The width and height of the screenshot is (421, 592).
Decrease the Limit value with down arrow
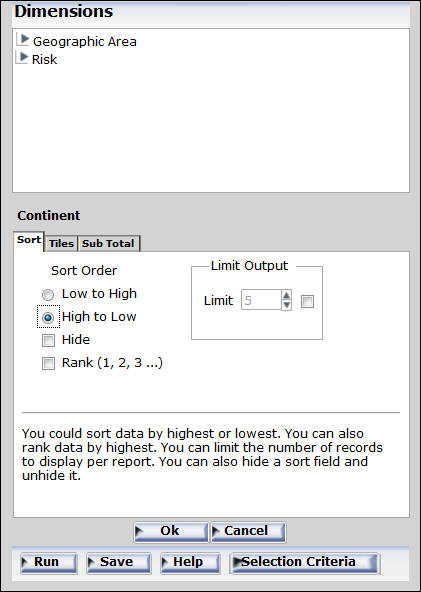287,305
